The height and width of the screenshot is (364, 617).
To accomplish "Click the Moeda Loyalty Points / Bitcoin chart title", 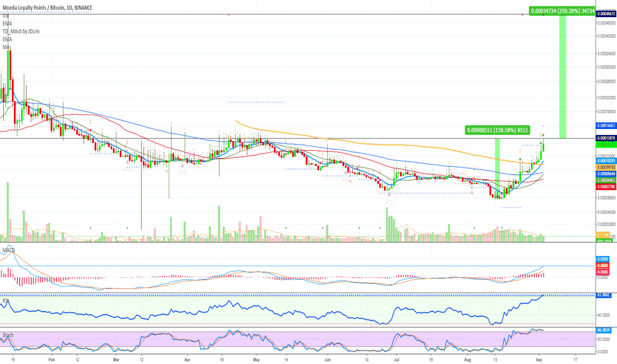I will point(47,7).
